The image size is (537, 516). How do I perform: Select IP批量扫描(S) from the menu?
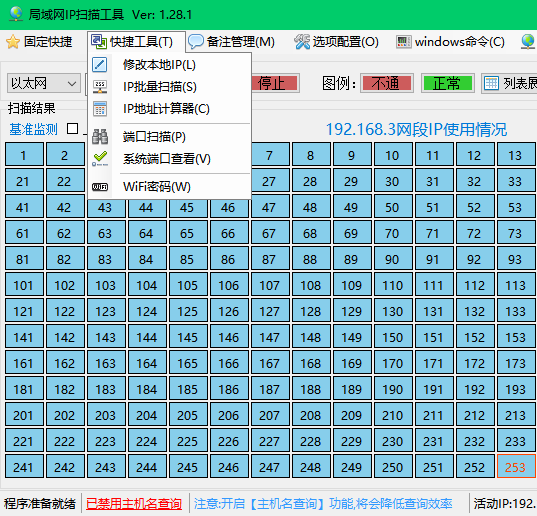point(160,87)
